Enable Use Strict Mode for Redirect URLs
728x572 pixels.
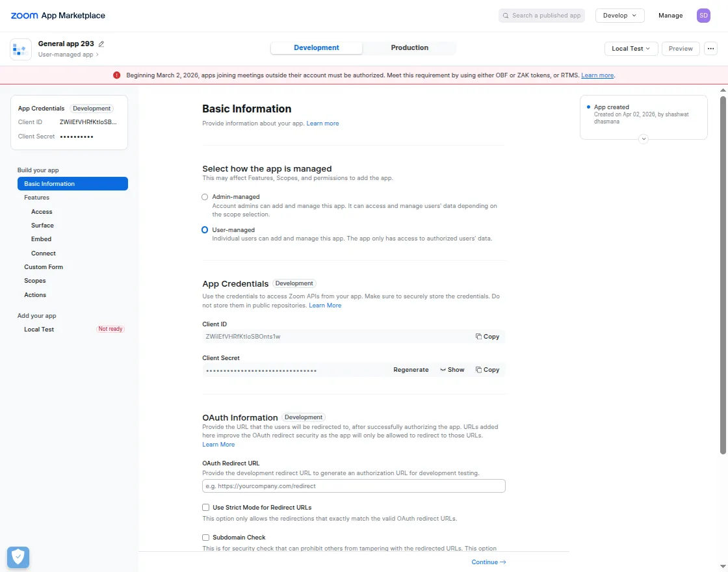click(x=205, y=508)
